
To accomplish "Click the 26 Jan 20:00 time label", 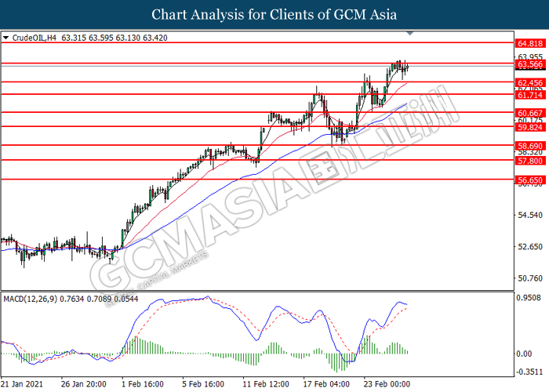I will 83,384.
